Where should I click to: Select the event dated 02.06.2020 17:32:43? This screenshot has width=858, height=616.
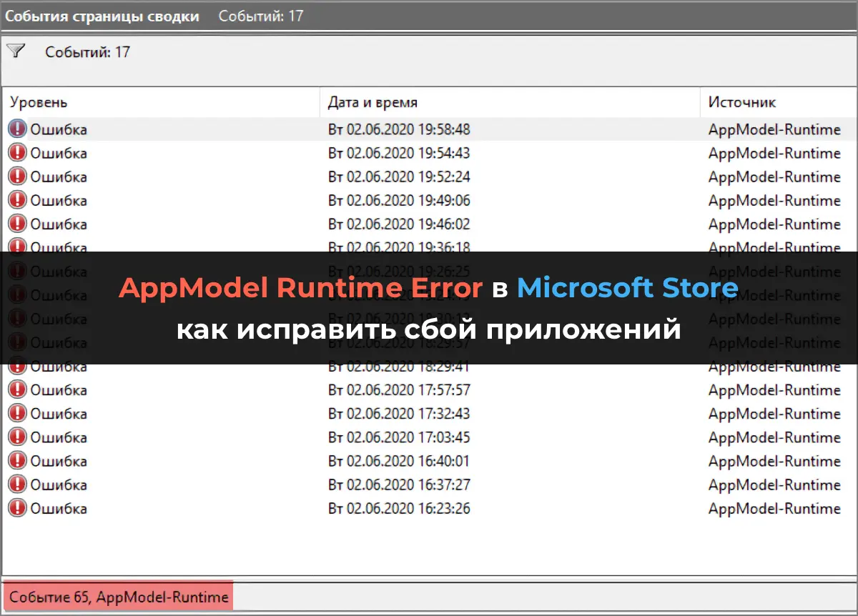[x=399, y=414]
